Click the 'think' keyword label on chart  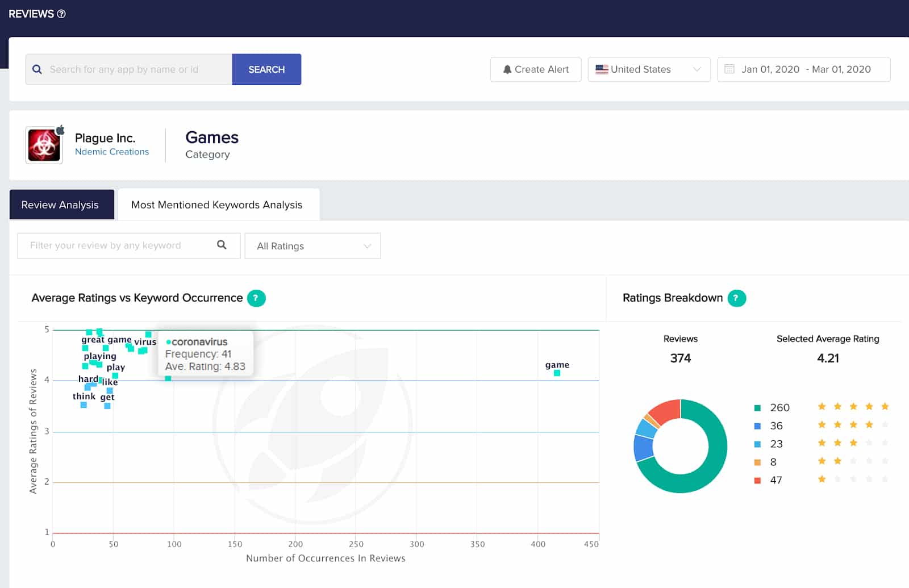point(84,397)
